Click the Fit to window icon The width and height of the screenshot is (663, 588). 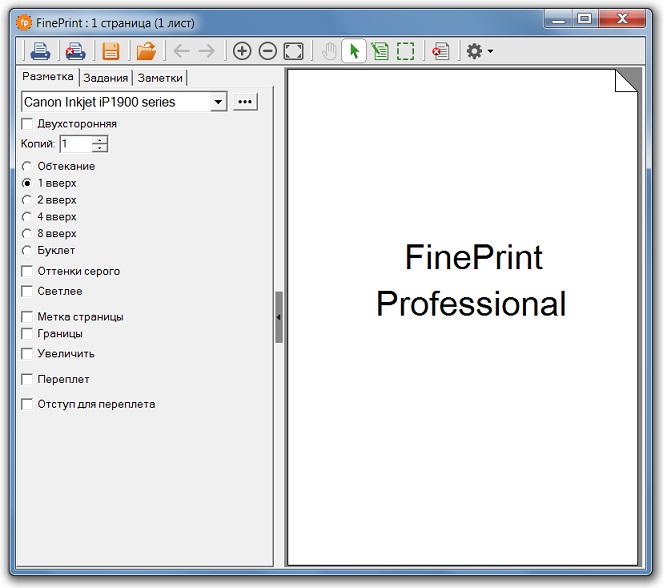click(293, 51)
